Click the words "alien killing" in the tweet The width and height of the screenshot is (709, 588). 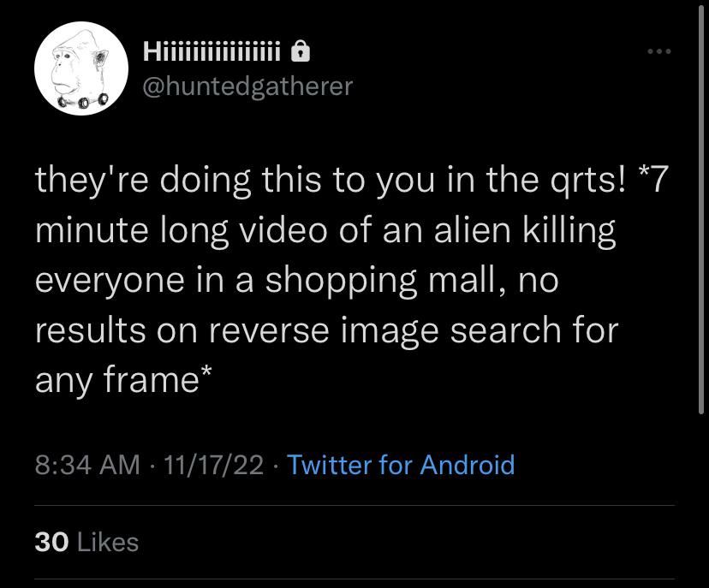[x=525, y=230]
